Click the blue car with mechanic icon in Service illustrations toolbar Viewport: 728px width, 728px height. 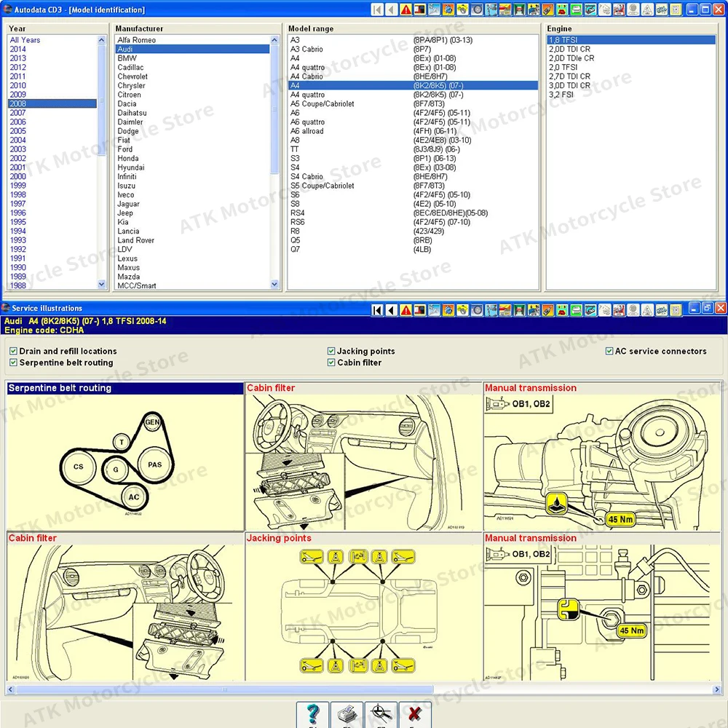coord(534,309)
